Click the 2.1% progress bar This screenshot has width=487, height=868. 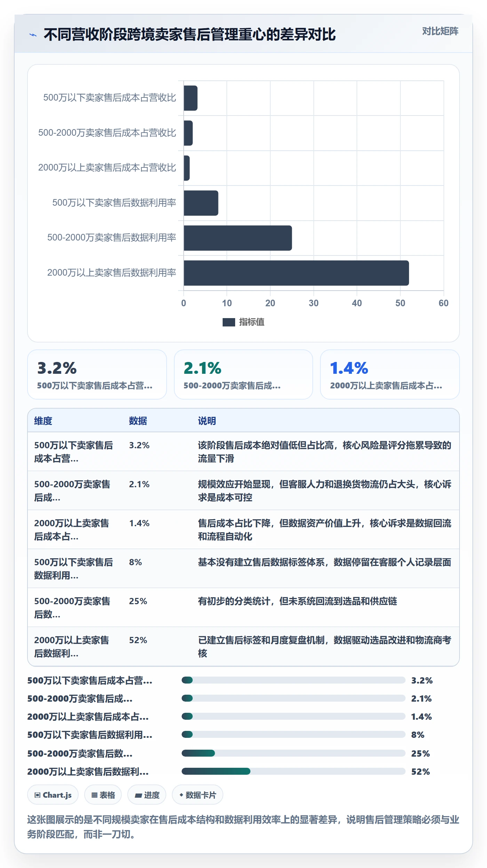tap(294, 698)
